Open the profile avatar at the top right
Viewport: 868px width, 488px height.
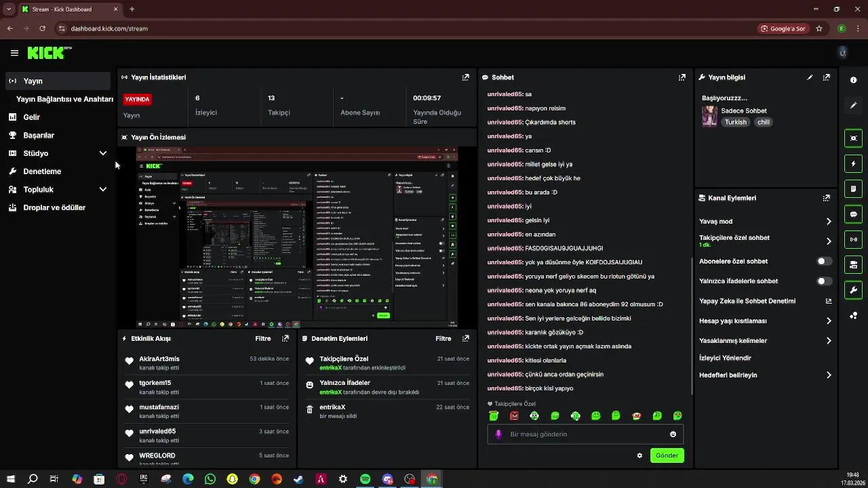[843, 53]
